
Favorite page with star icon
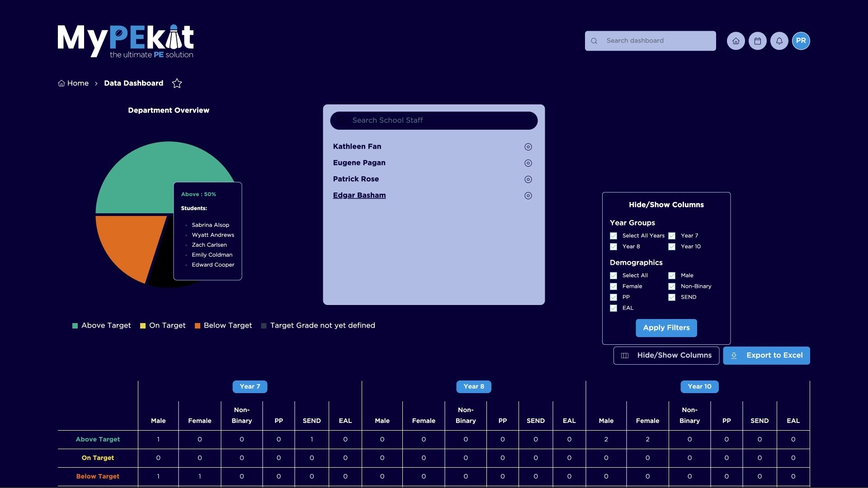[x=177, y=84]
